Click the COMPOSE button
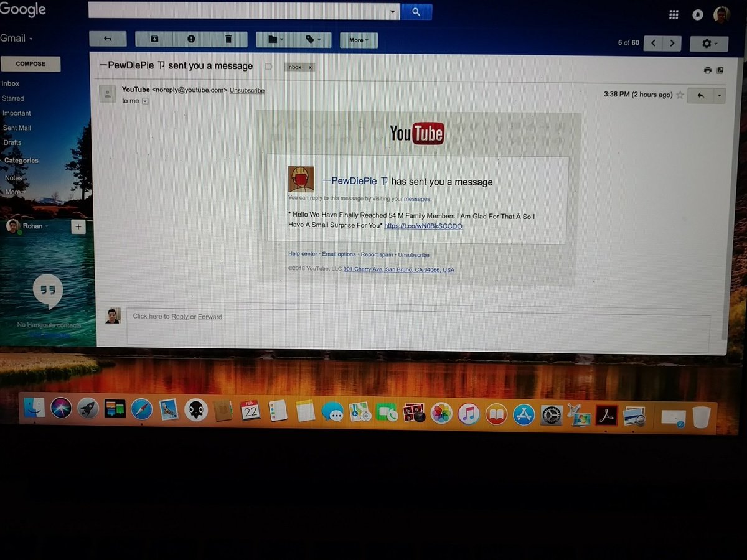 [31, 63]
